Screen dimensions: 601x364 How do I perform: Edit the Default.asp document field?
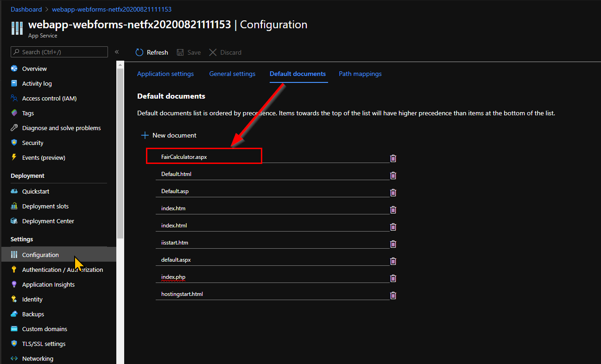[x=272, y=191]
